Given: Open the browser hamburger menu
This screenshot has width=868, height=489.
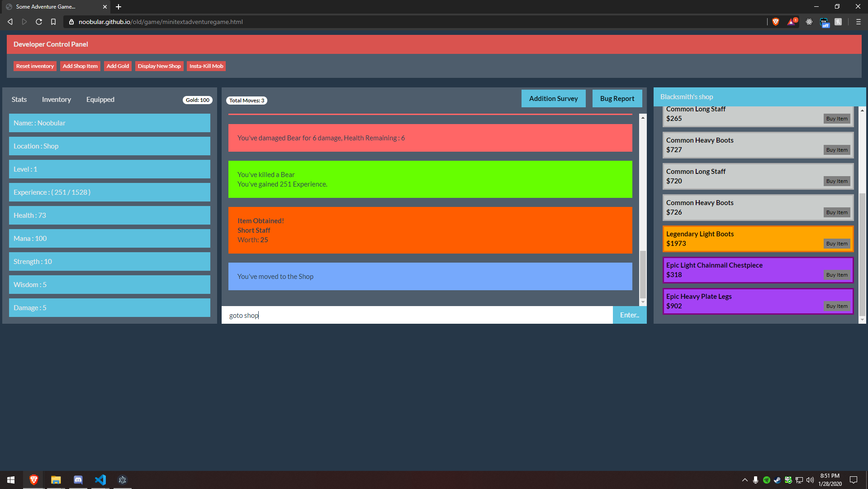Looking at the screenshot, I should pos(858,22).
